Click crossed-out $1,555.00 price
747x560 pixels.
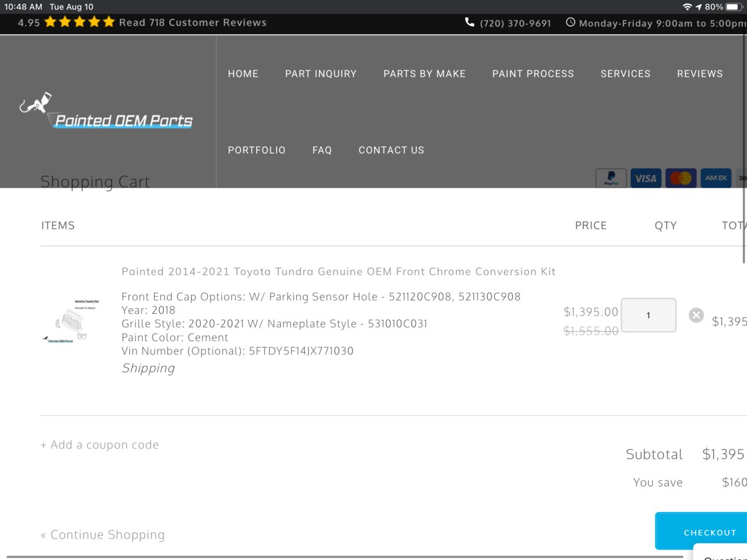click(x=591, y=331)
